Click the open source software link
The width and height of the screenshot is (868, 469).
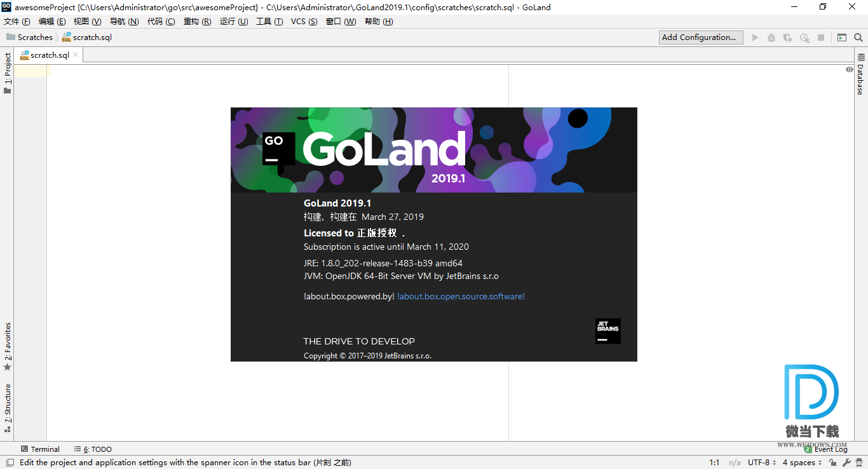[461, 296]
